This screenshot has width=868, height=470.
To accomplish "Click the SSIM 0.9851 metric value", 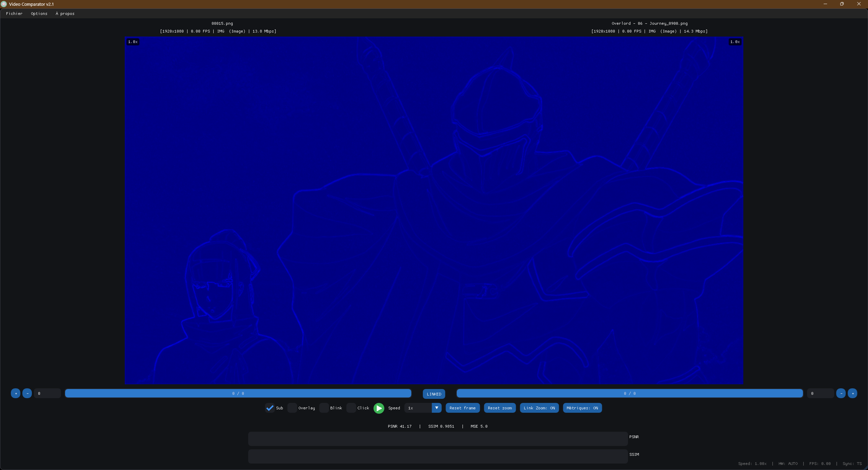I will pos(441,426).
